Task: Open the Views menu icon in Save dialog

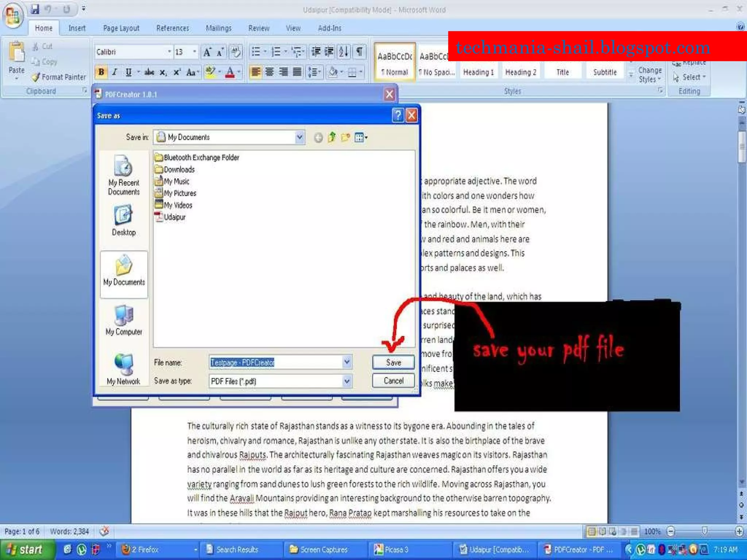Action: click(x=361, y=137)
